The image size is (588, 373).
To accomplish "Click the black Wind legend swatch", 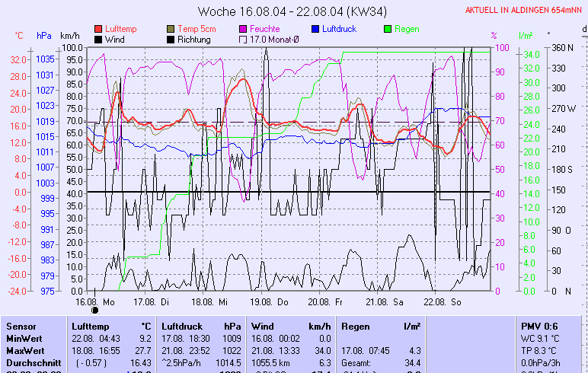I will [98, 39].
